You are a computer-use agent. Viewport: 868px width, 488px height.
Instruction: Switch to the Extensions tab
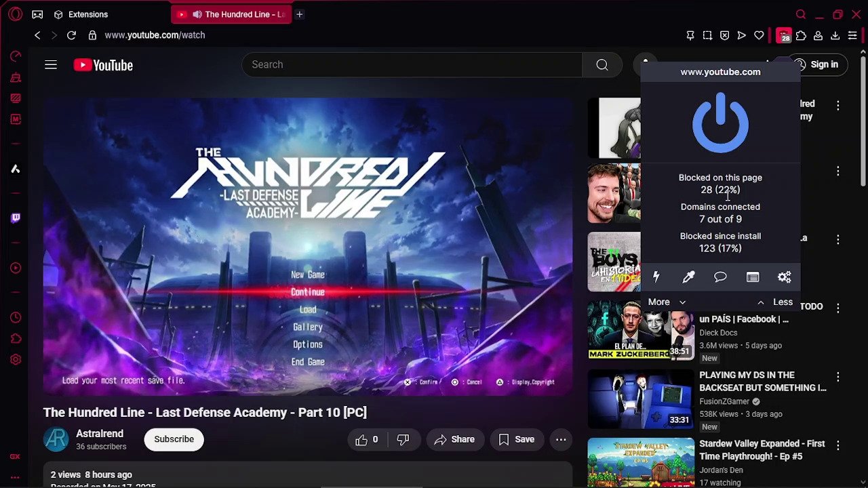pos(81,14)
